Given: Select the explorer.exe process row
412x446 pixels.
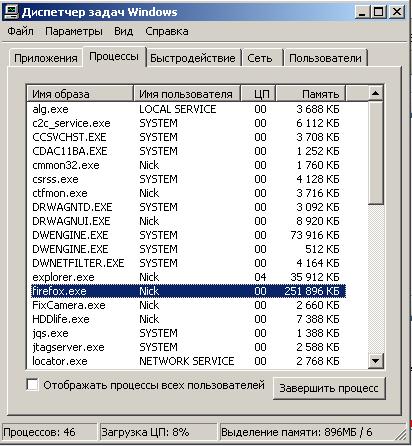Looking at the screenshot, I should (x=188, y=277).
